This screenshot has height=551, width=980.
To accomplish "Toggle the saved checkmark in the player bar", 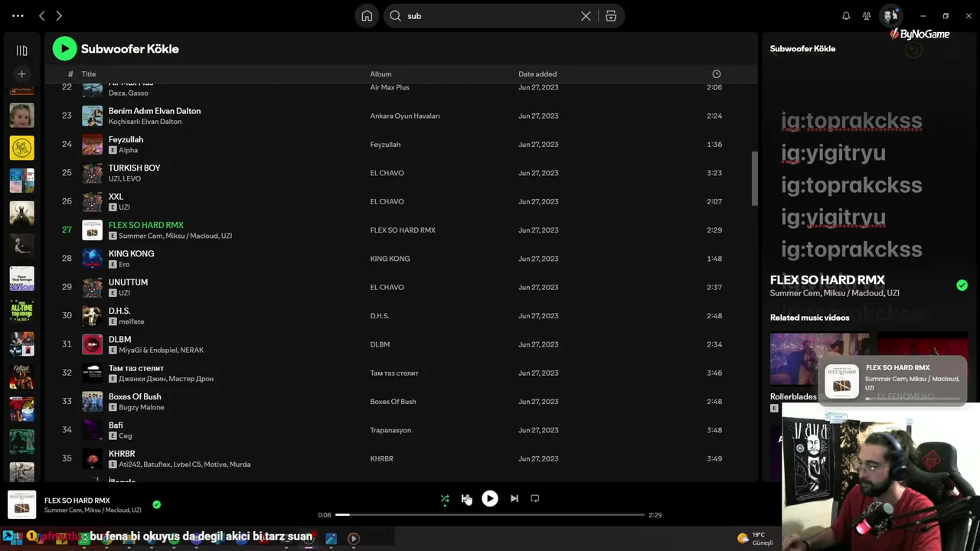I will [156, 505].
